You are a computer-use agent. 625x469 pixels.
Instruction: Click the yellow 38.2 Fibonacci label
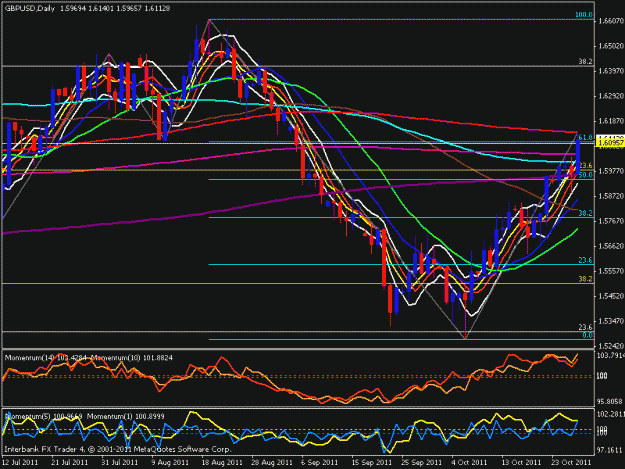[x=586, y=279]
